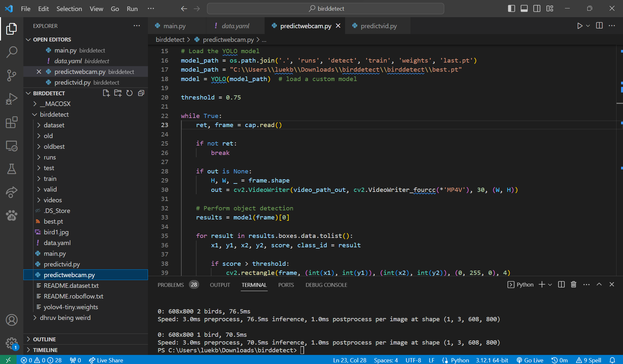Open the Extensions view in activity bar
The height and width of the screenshot is (364, 623).
coord(12,122)
